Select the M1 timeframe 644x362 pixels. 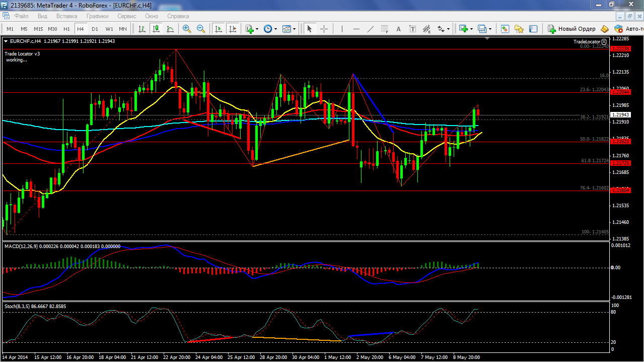(10, 29)
